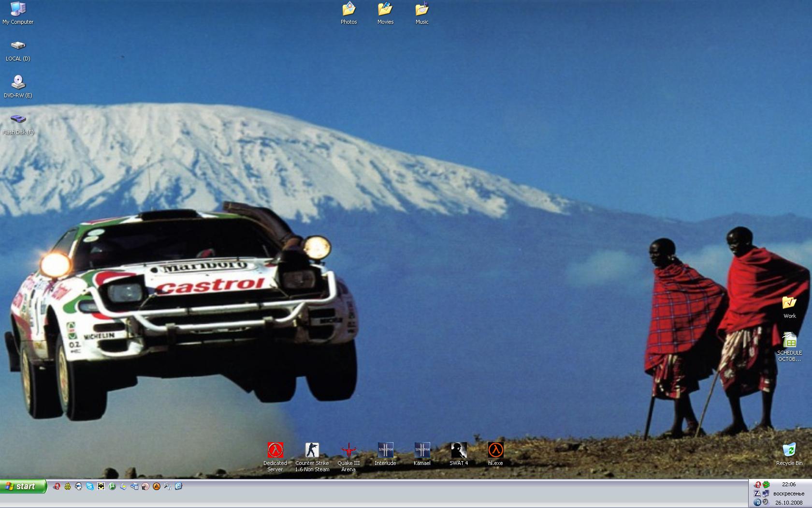The width and height of the screenshot is (812, 508).
Task: Launch uTorrent from Quick Launch
Action: coord(112,486)
